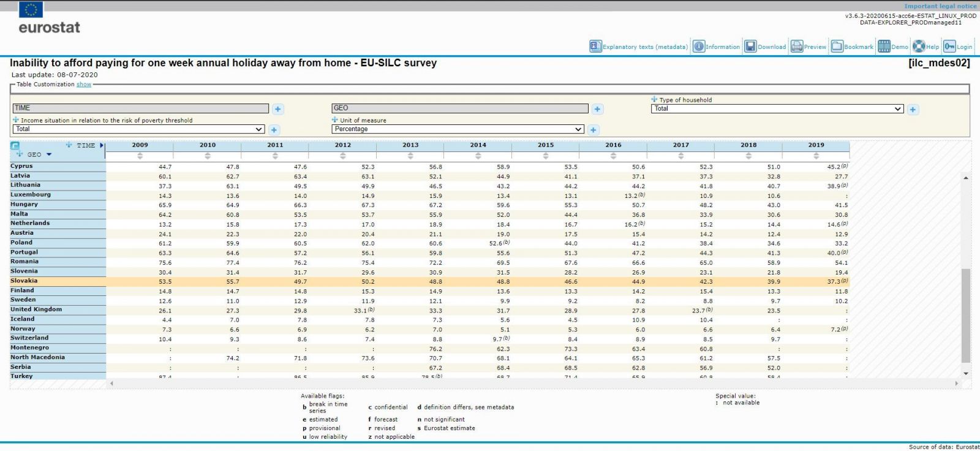The height and width of the screenshot is (451, 980).
Task: Click 2011 column header
Action: [275, 145]
